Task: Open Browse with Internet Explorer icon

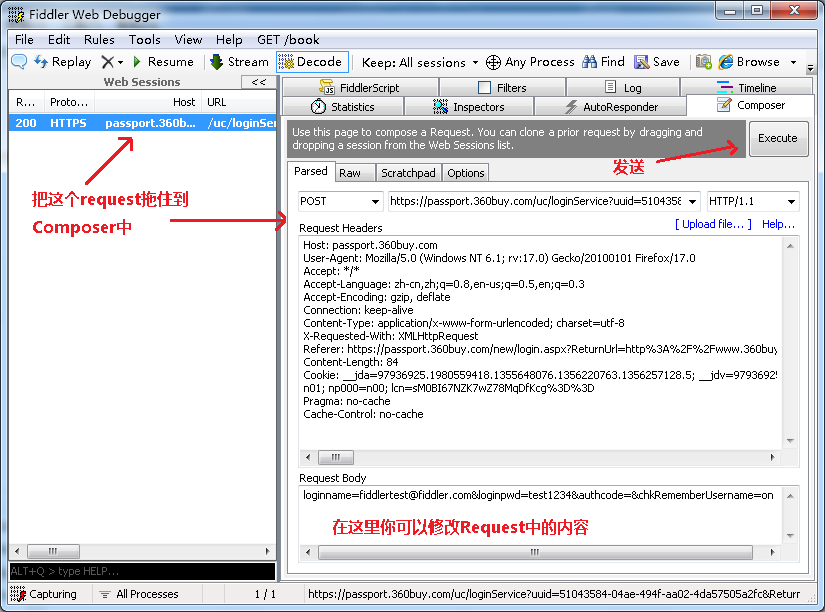Action: pos(726,62)
